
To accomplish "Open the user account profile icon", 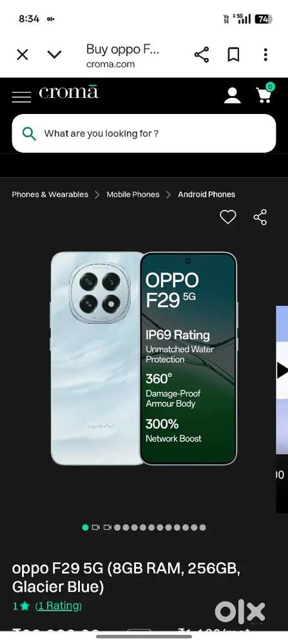I will coord(232,95).
